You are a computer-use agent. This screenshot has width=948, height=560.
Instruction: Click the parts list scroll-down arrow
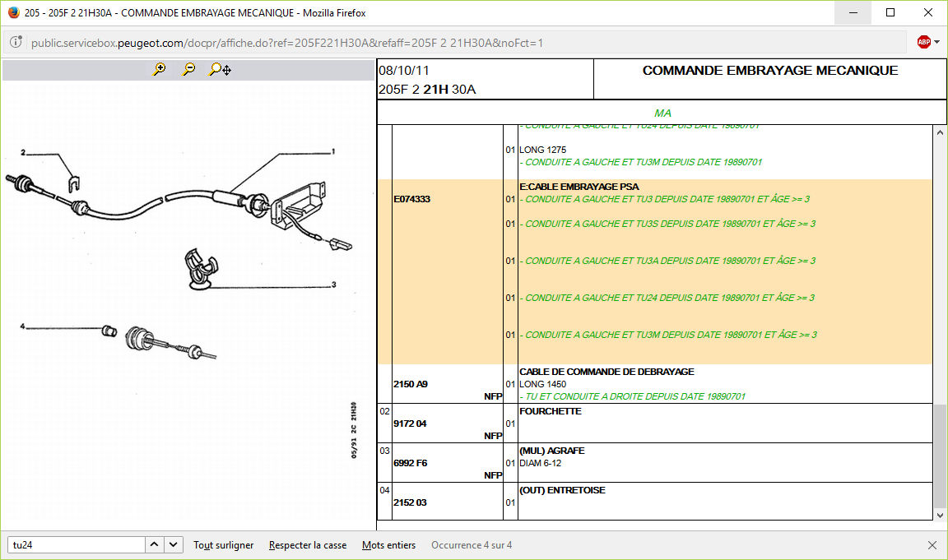(x=940, y=515)
